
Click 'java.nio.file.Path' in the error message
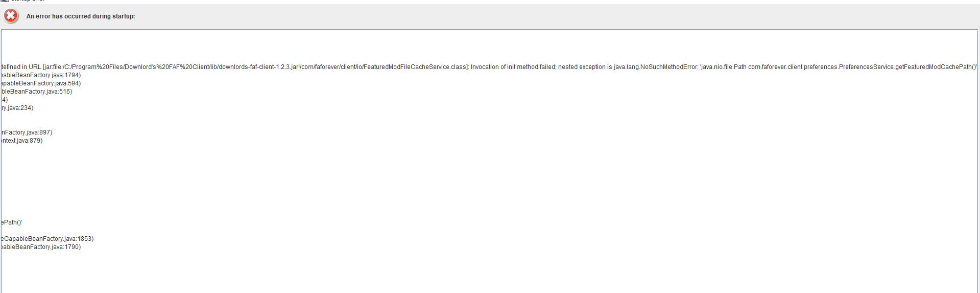click(724, 67)
